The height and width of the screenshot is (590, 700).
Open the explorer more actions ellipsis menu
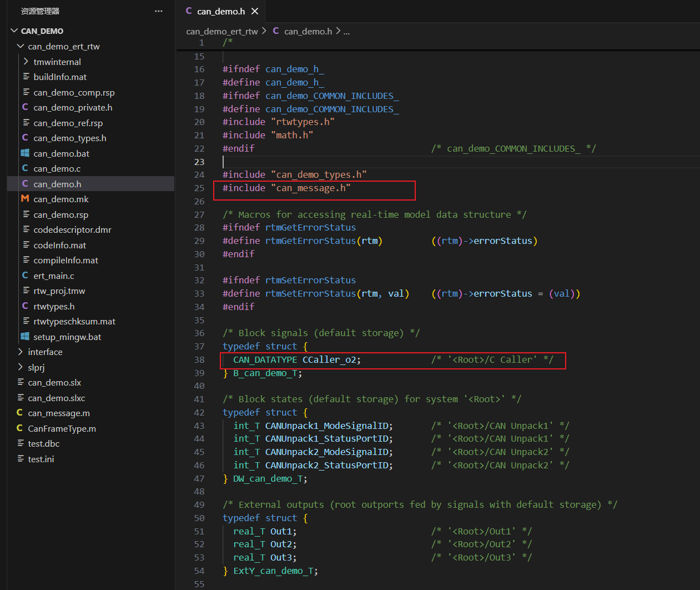click(159, 11)
